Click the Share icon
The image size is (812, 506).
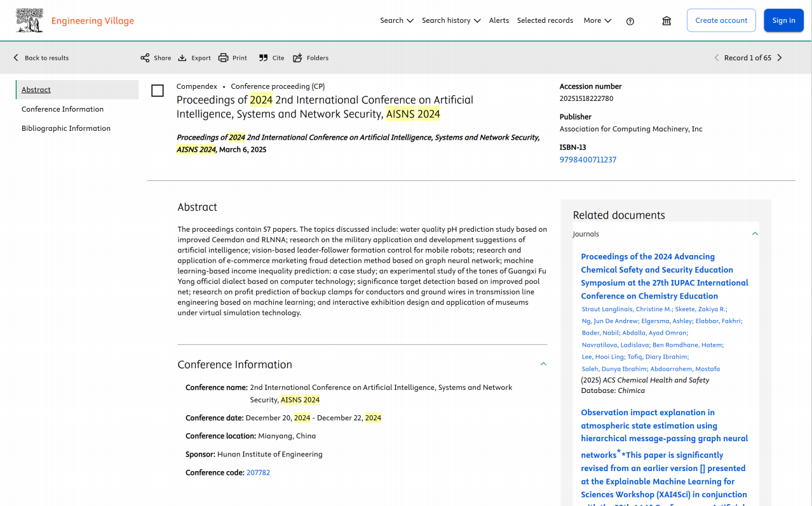(145, 58)
